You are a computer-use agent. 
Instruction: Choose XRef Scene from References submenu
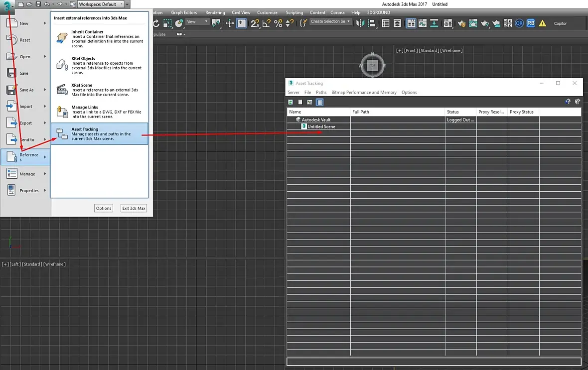[x=100, y=90]
